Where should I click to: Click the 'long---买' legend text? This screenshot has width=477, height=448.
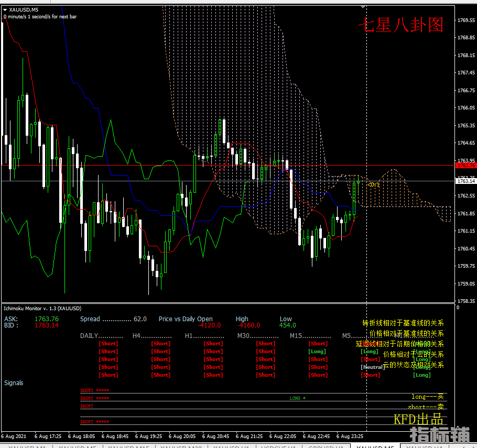click(427, 397)
